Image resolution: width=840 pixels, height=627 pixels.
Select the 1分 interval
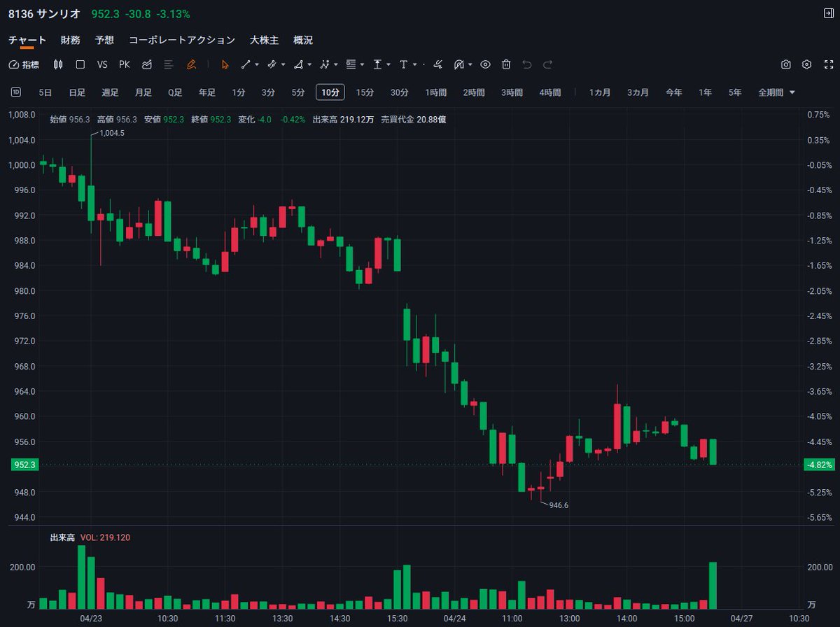(x=239, y=92)
